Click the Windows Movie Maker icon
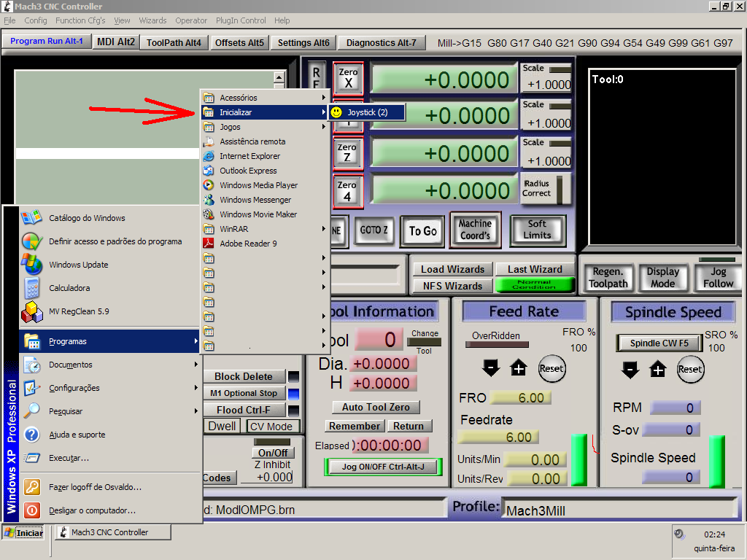This screenshot has width=747, height=560. [209, 214]
